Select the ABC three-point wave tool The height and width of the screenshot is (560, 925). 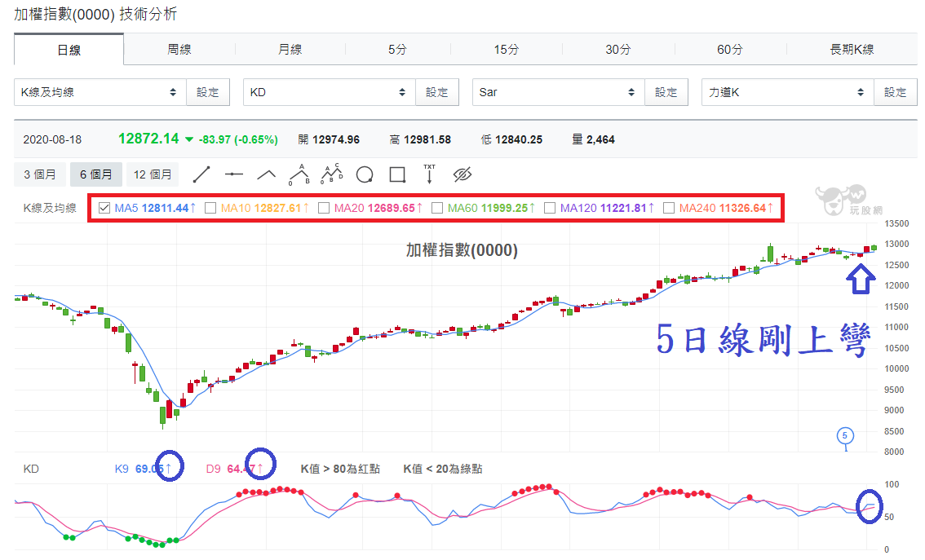click(299, 174)
